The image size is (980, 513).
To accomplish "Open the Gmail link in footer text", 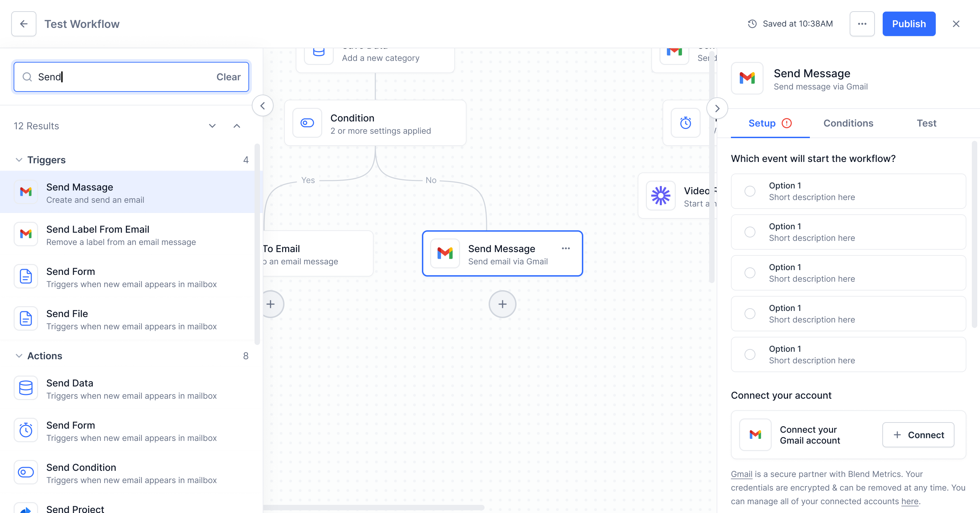I will pos(741,474).
